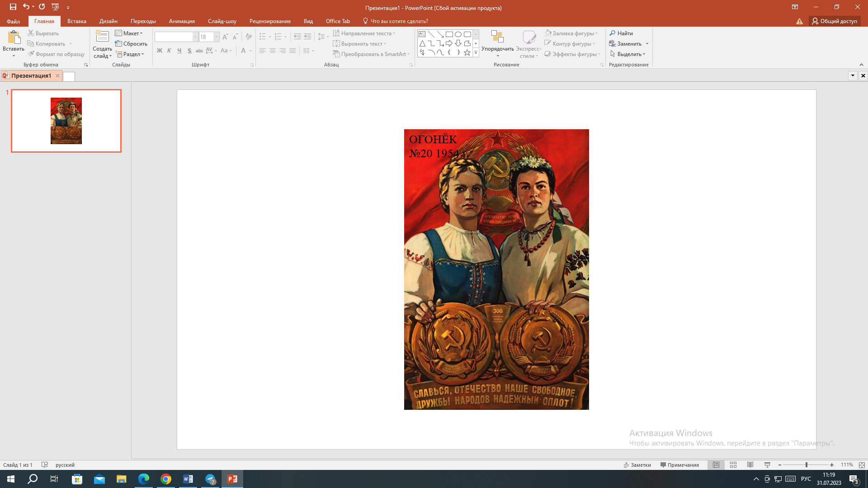
Task: Clear all formatting eraser icon
Action: (249, 37)
